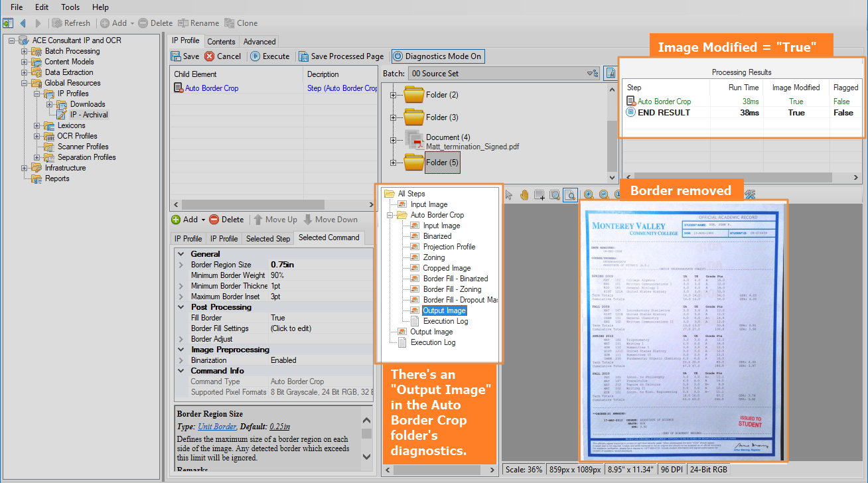Switch to the Selected Step tab
This screenshot has width=868, height=483.
click(x=268, y=238)
